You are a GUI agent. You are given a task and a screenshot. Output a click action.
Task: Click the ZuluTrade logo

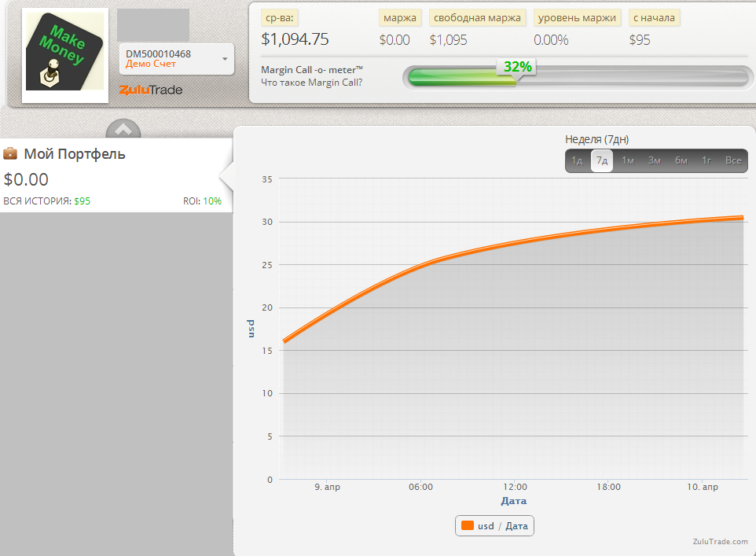click(150, 90)
